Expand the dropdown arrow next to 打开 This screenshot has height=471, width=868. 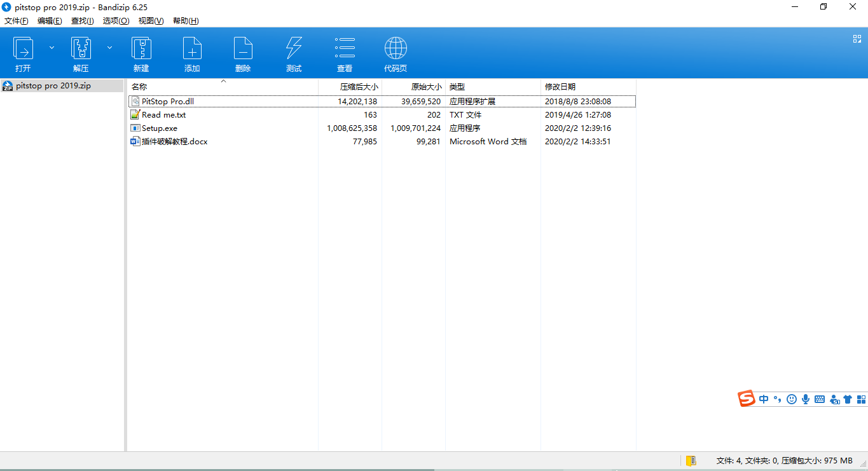click(52, 48)
